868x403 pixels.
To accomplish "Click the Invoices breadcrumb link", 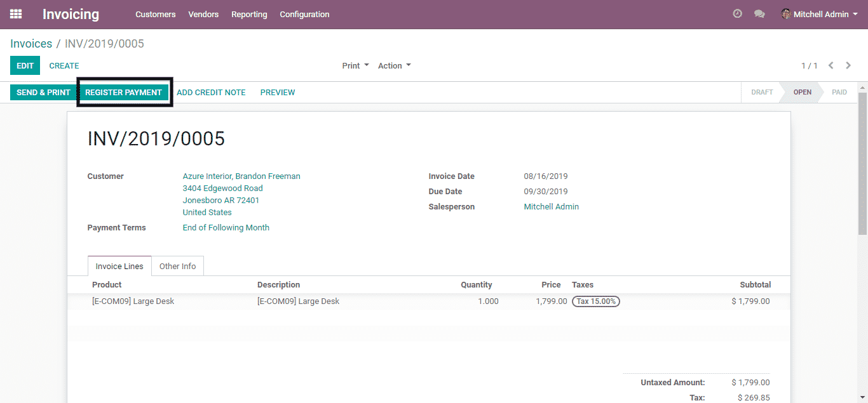I will coord(31,44).
